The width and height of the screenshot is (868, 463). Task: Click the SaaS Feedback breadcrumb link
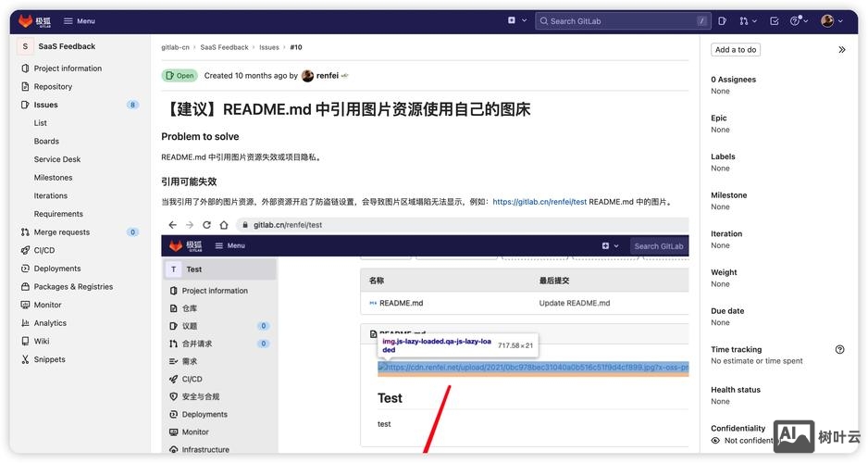224,47
